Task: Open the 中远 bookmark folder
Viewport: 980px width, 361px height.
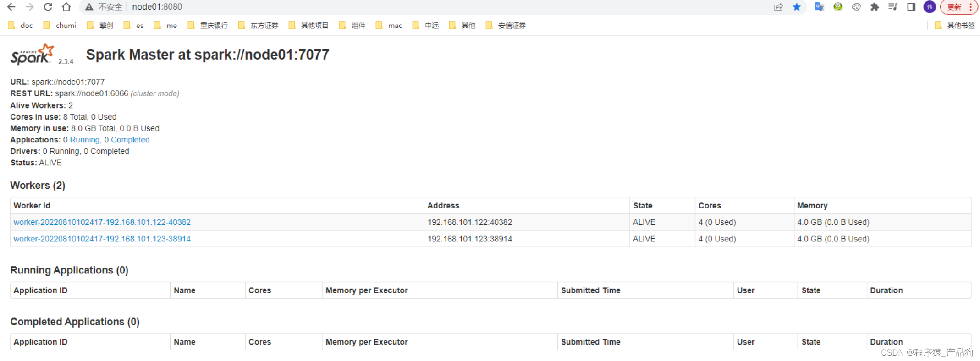Action: (426, 26)
